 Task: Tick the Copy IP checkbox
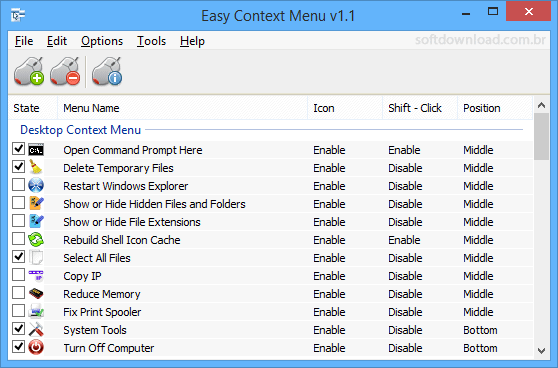(x=19, y=275)
